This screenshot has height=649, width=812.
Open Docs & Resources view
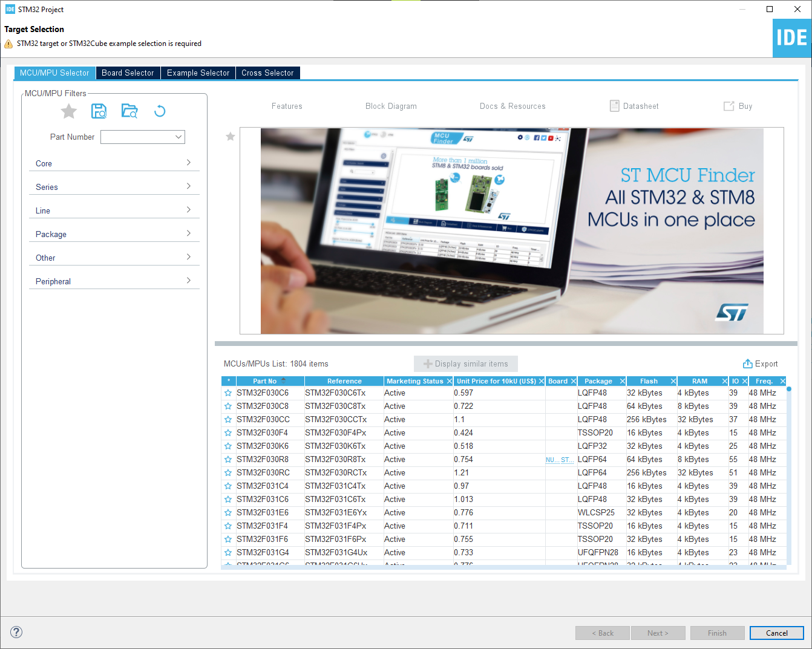click(x=512, y=106)
